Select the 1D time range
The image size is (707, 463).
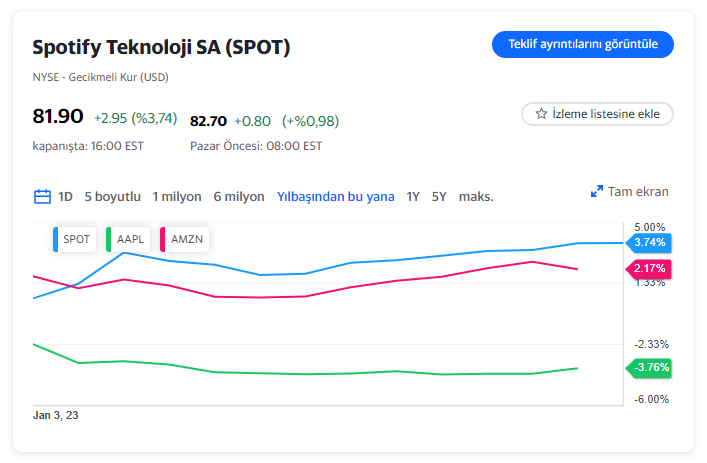click(65, 197)
